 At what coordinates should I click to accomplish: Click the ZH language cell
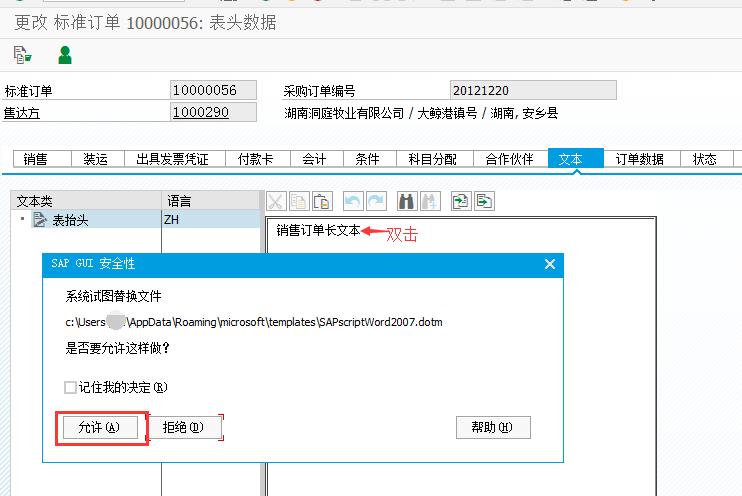point(211,219)
